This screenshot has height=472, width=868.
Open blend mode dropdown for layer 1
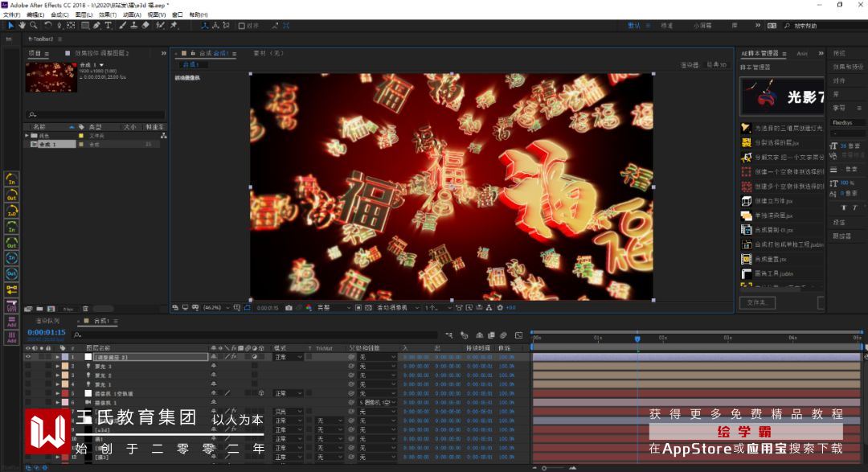pos(289,356)
